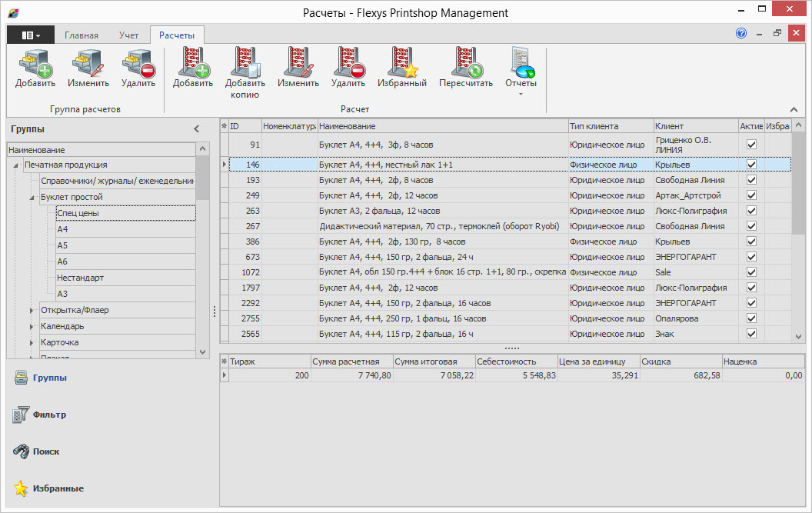812x513 pixels.
Task: Click the groups tree scrollbar down arrow
Action: (202, 351)
